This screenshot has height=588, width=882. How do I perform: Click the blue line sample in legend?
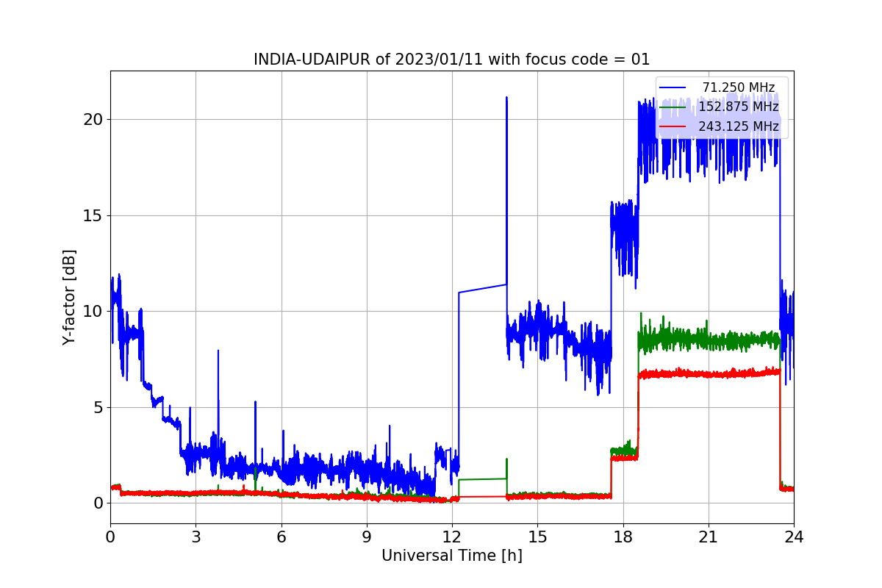tap(673, 88)
